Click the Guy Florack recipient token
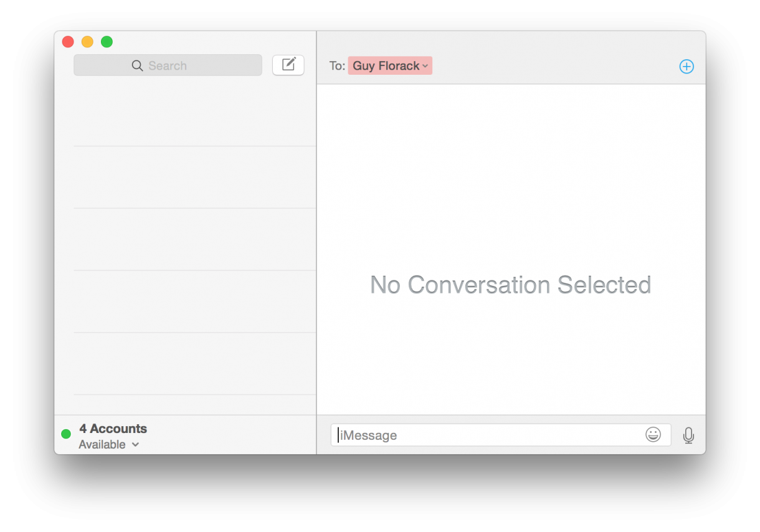Viewport: 760px width, 532px height. coord(386,65)
